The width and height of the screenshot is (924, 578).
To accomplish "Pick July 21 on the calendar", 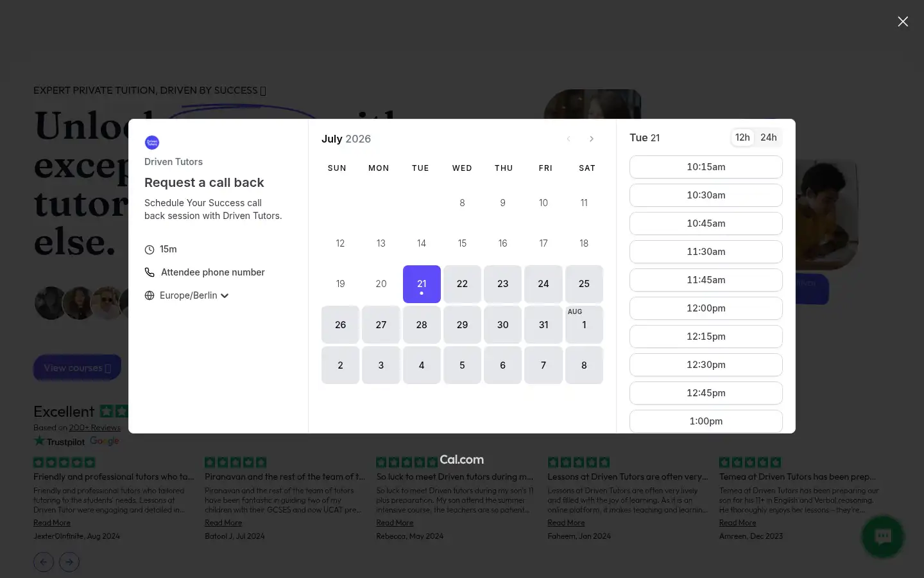I will 422,284.
